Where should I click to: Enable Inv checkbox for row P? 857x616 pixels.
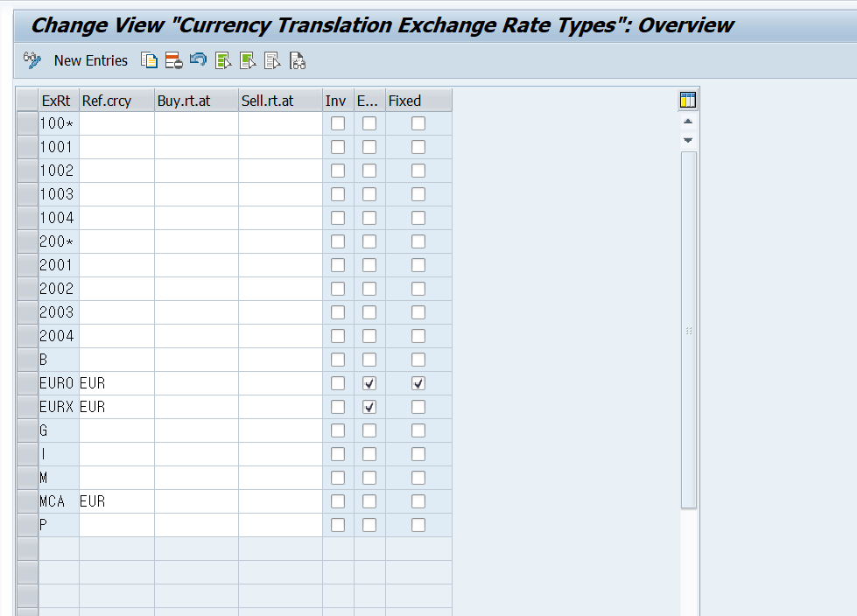click(x=338, y=525)
